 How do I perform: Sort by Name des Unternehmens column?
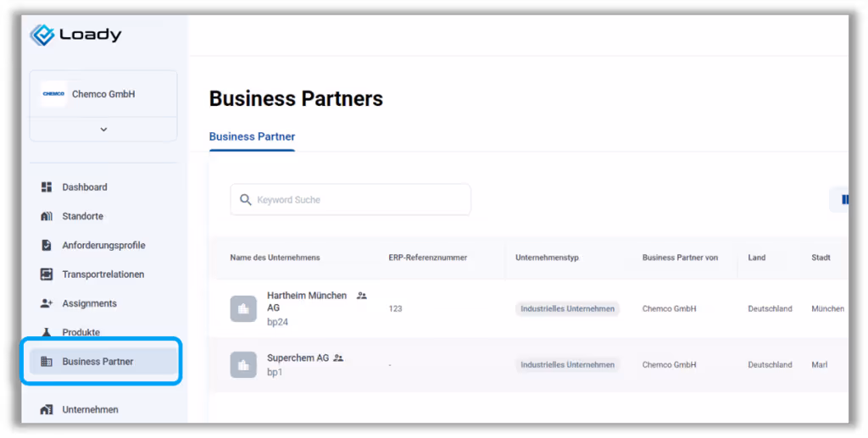pos(275,258)
